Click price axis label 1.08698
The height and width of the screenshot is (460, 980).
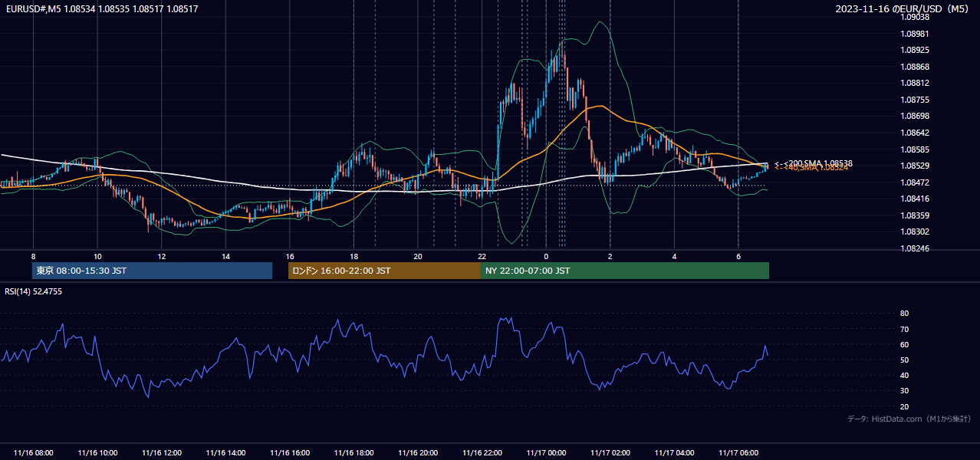[915, 116]
